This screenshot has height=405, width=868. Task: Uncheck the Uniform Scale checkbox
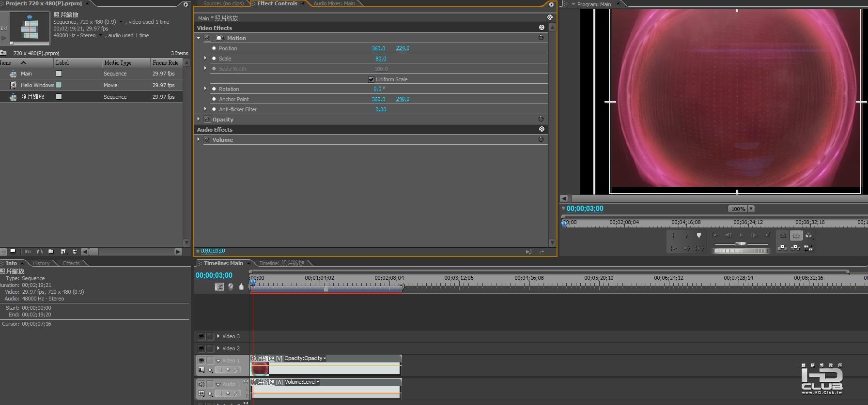point(371,79)
